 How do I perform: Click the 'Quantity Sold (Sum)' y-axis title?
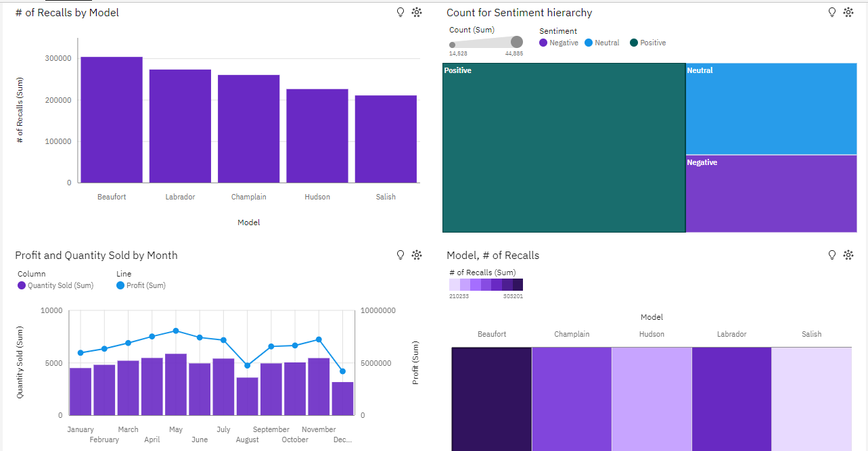(x=20, y=362)
